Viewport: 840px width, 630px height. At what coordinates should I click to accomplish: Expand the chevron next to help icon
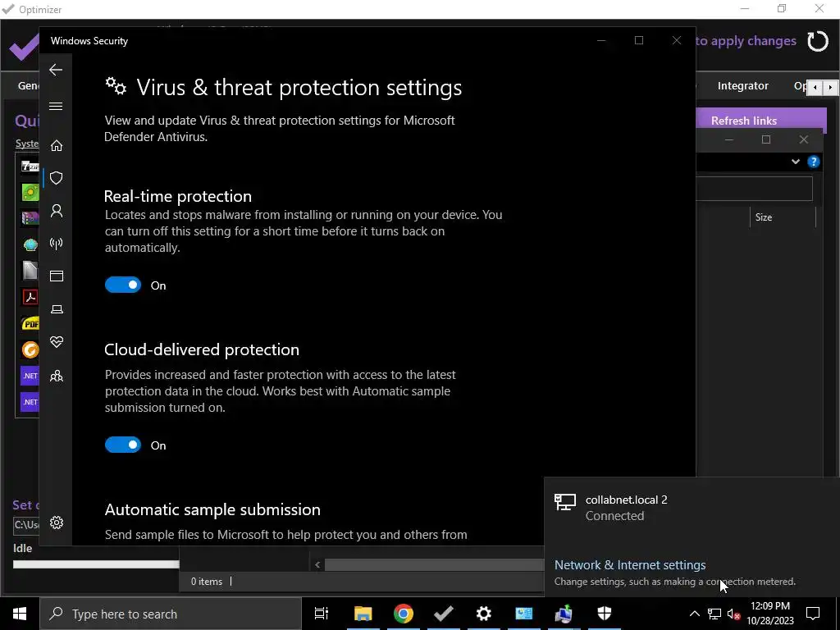[796, 162]
